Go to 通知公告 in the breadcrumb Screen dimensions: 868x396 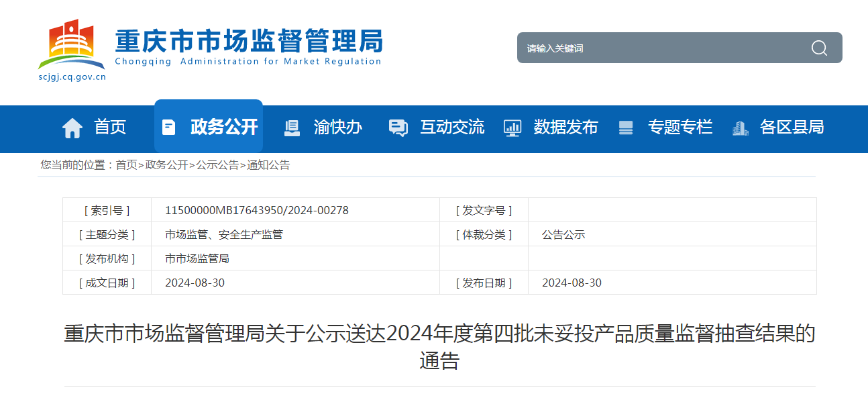[268, 165]
